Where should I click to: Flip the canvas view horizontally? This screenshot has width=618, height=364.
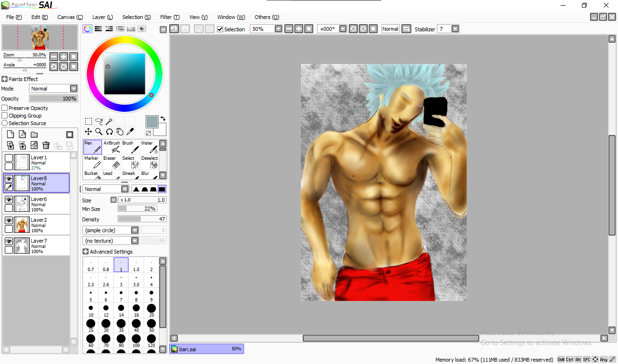[x=406, y=29]
